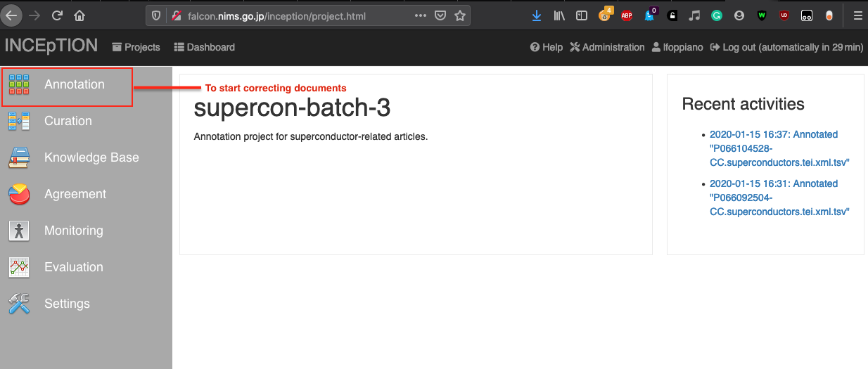Click the Firefox account avatar icon
Image resolution: width=868 pixels, height=369 pixels.
point(739,15)
